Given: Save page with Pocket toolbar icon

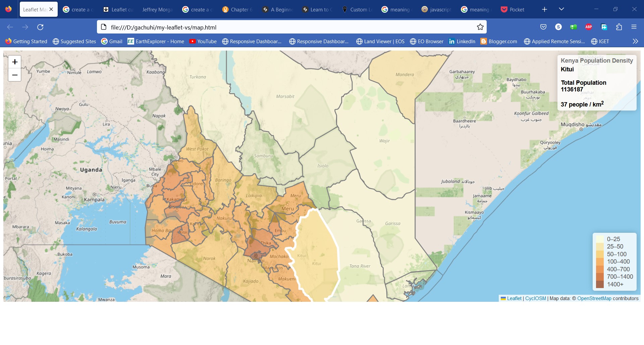Looking at the screenshot, I should tap(543, 27).
